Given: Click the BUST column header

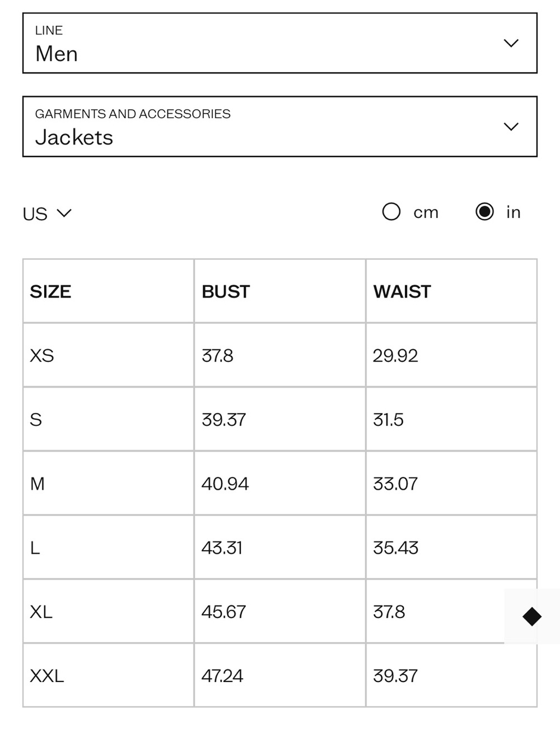Looking at the screenshot, I should (226, 291).
